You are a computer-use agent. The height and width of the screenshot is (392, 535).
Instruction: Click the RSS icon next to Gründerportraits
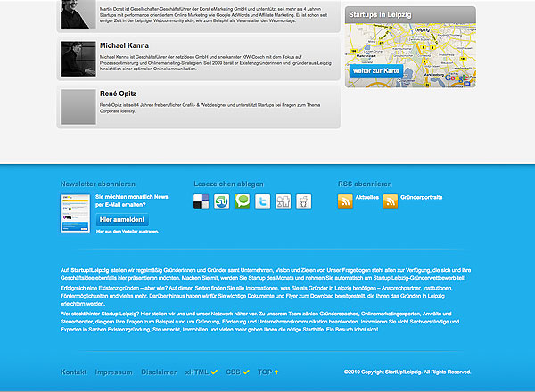(390, 201)
